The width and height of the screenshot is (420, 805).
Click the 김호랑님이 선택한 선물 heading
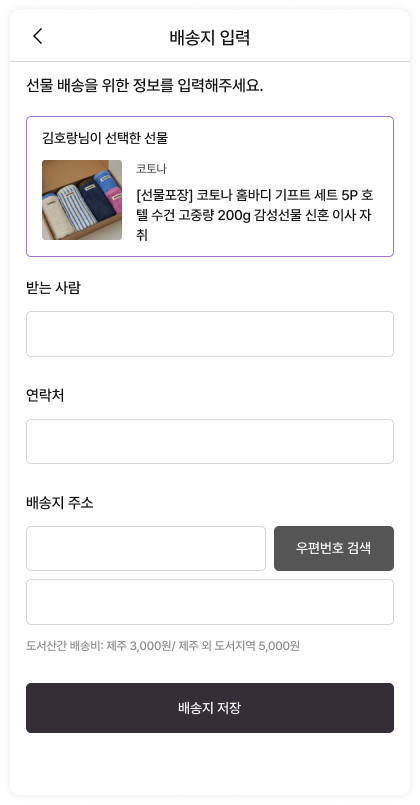105,138
